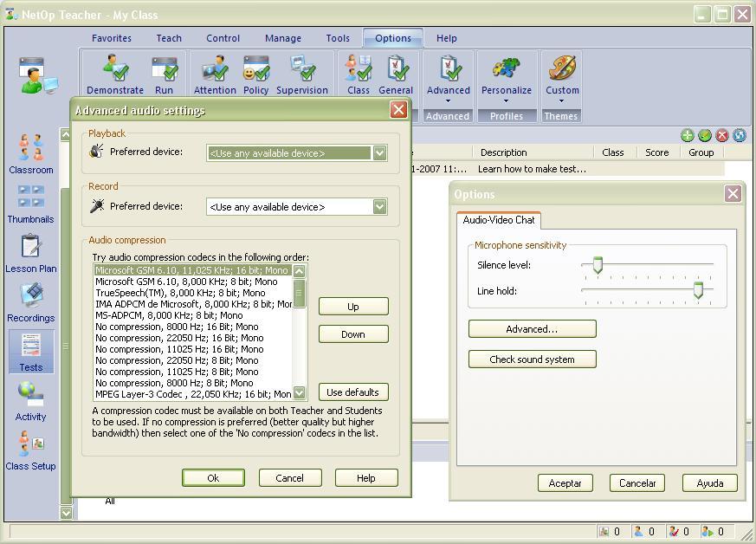Click Ok in Advanced audio settings
Viewport: 756px width, 544px height.
(x=213, y=478)
